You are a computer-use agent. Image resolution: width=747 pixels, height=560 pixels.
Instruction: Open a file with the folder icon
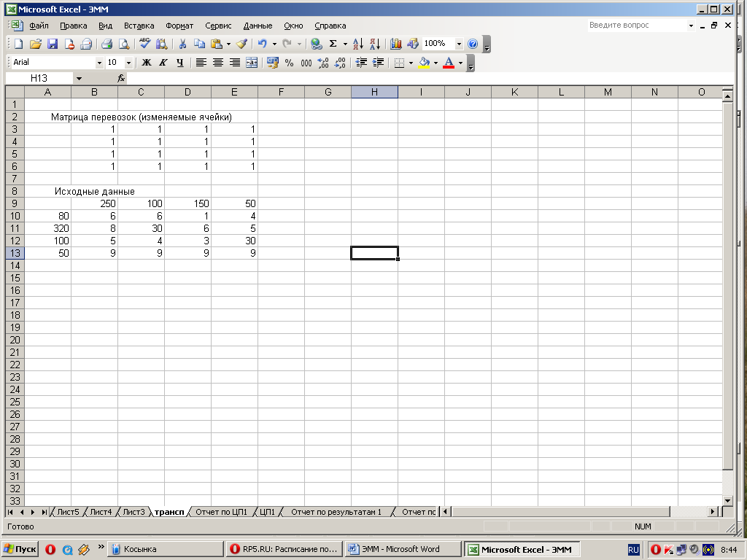click(35, 44)
